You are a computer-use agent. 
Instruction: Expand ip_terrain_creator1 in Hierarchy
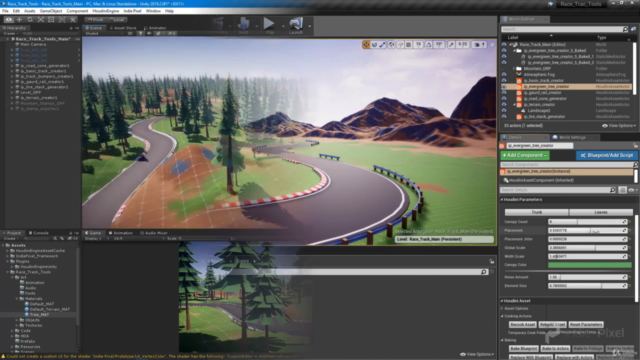12,98
